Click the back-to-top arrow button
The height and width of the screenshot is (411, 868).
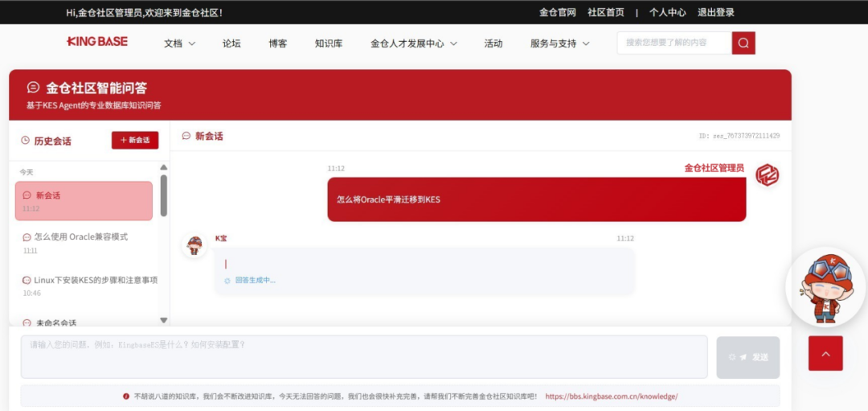tap(825, 353)
